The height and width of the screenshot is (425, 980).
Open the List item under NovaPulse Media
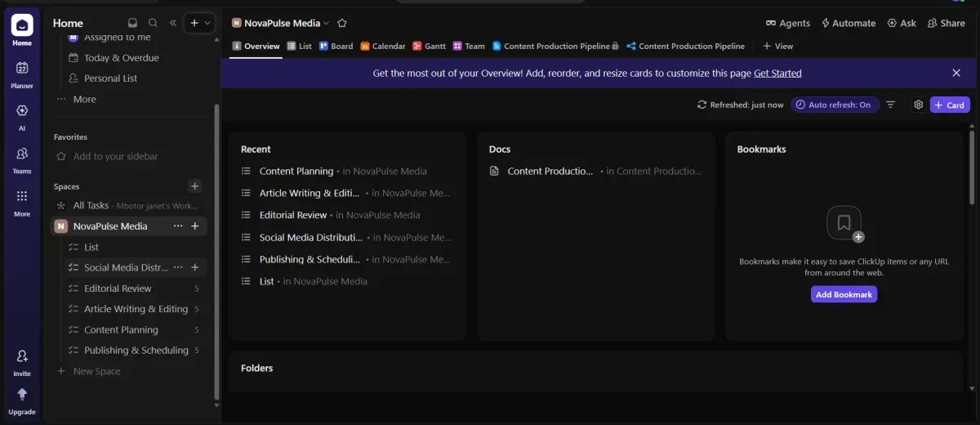[x=91, y=247]
